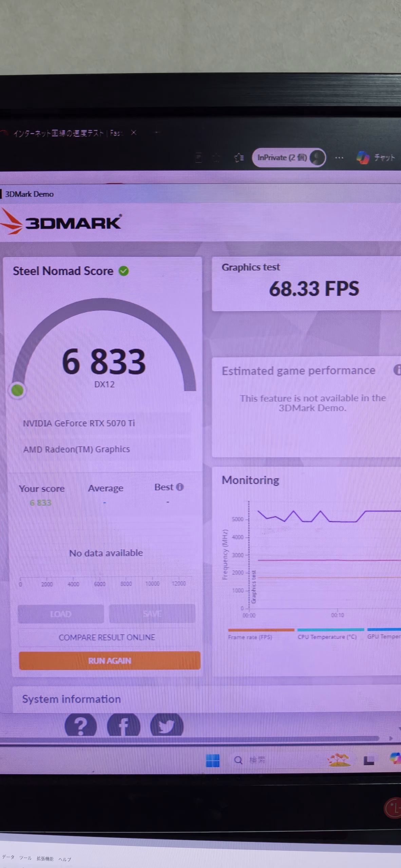
Task: Open the browser settings ellipsis menu
Action: [339, 158]
